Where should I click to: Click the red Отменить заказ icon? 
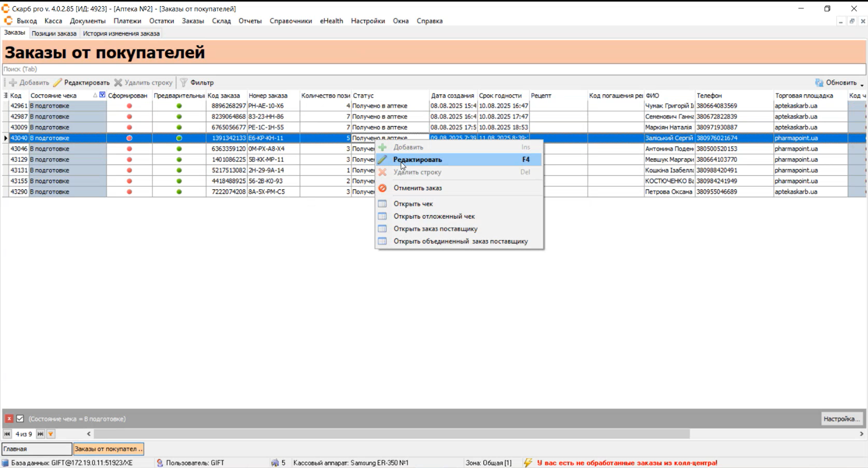click(x=382, y=188)
